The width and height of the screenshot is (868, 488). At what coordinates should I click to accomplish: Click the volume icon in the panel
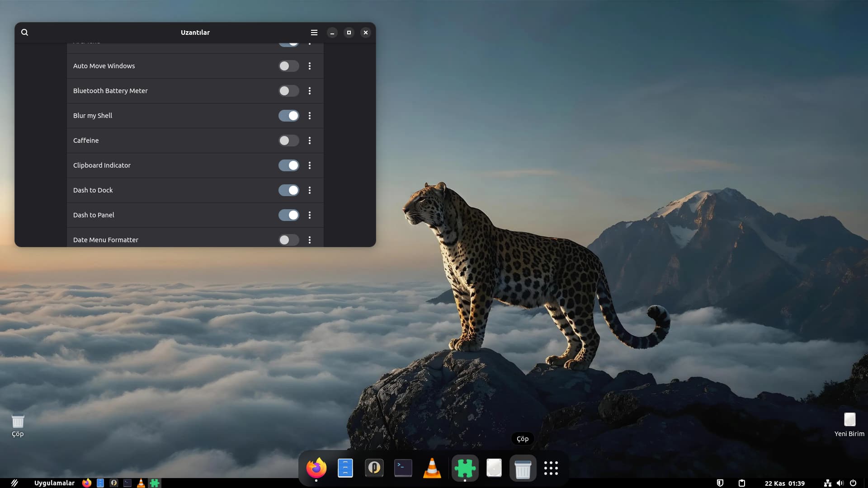[840, 483]
